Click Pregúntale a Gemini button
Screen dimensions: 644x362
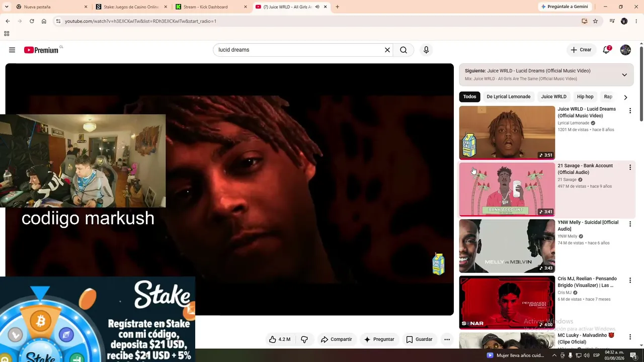[564, 7]
